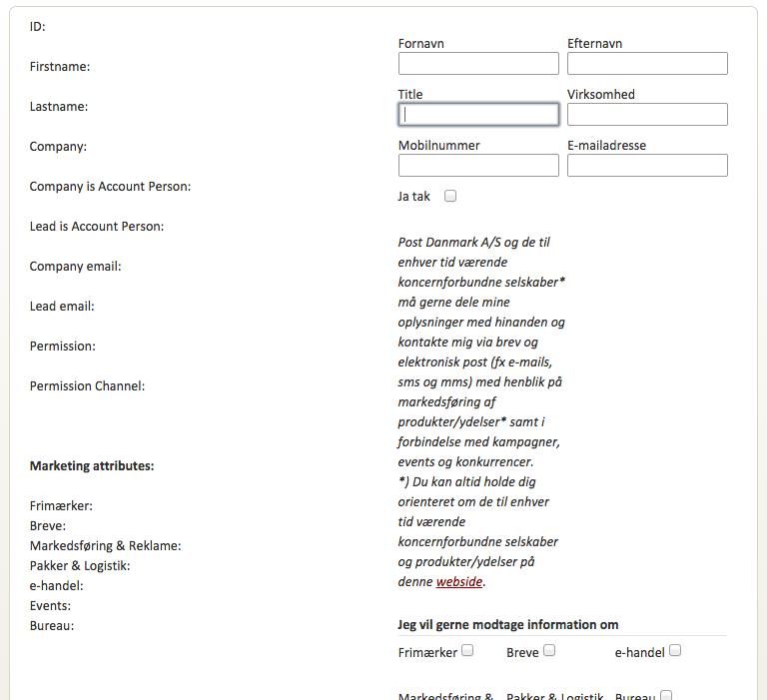Check the Breve checkbox
Screen dimensions: 767x700
[x=549, y=650]
